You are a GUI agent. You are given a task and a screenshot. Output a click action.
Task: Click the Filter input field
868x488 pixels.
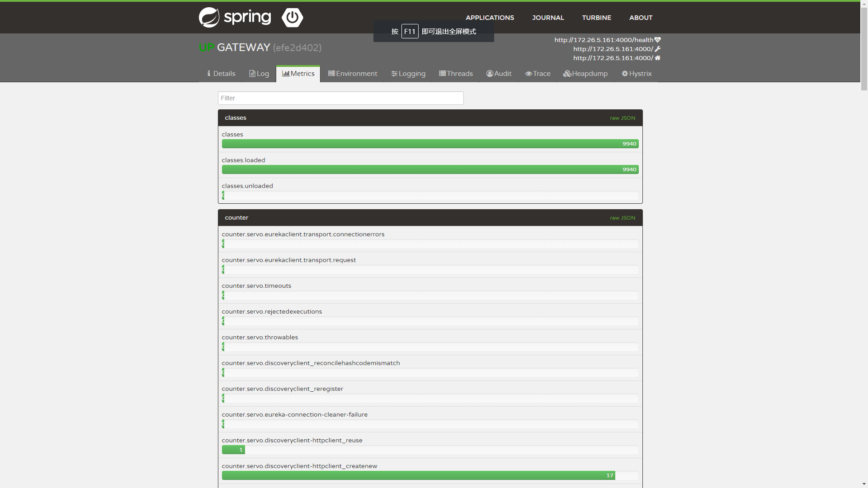340,98
